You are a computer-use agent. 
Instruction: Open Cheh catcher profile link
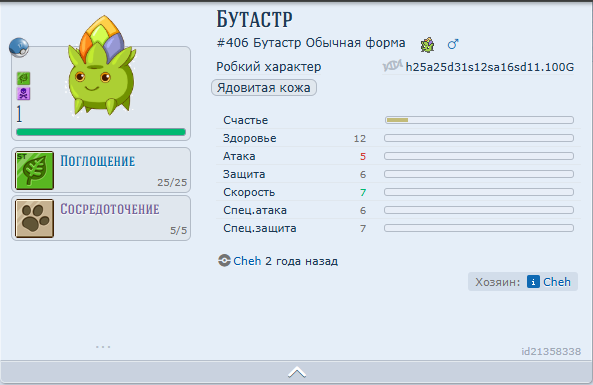click(x=247, y=261)
